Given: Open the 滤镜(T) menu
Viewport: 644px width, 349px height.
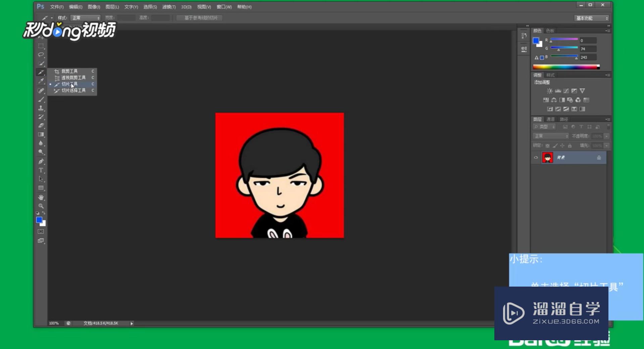Looking at the screenshot, I should pyautogui.click(x=169, y=7).
